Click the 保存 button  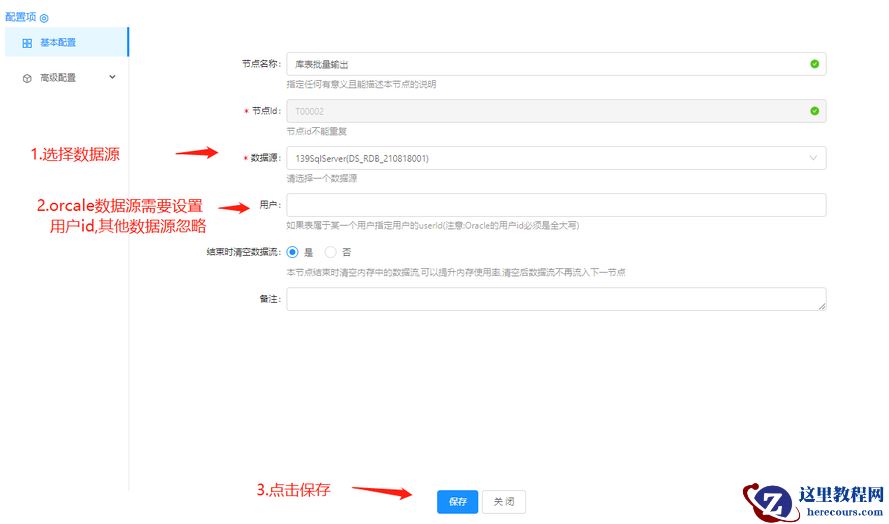tap(457, 502)
